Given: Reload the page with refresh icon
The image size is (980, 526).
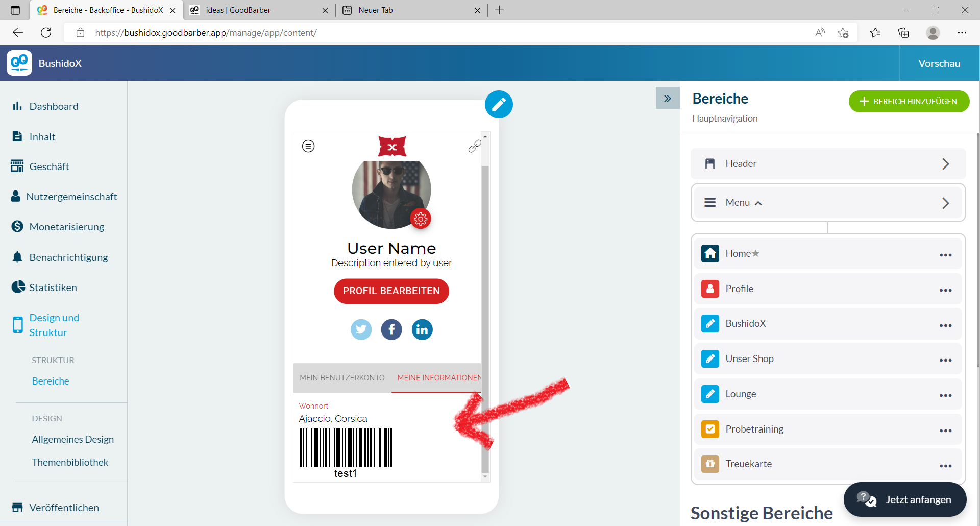Looking at the screenshot, I should 46,33.
